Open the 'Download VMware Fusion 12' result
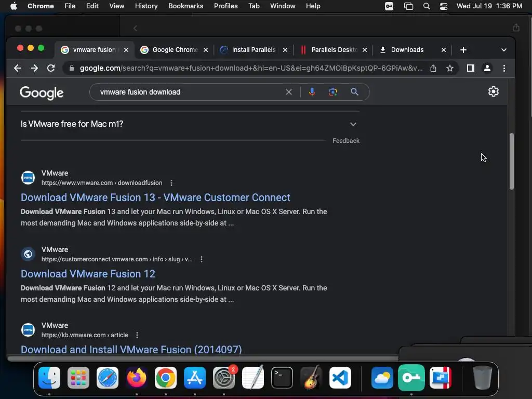The image size is (532, 399). pos(88,274)
